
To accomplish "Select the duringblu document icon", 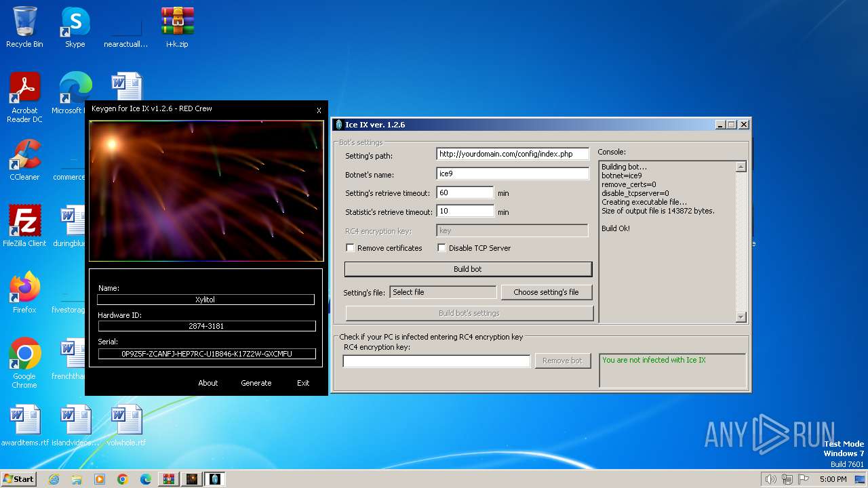I will tap(68, 226).
